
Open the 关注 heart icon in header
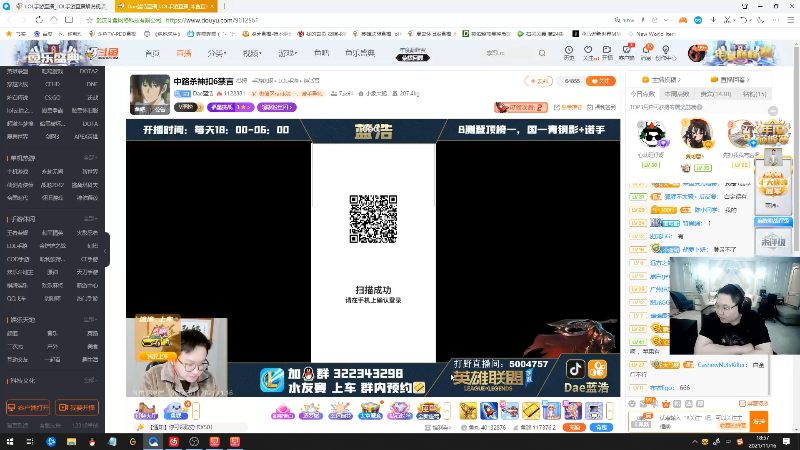[x=588, y=50]
